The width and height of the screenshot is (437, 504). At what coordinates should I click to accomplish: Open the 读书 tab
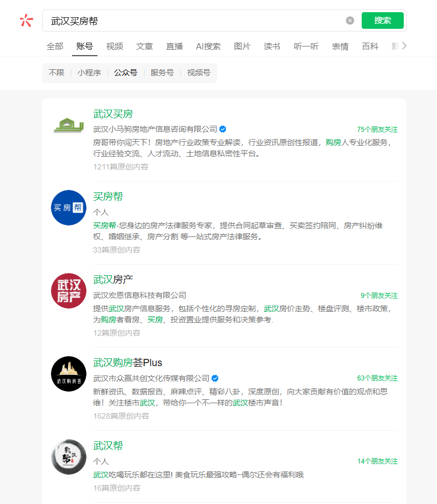pyautogui.click(x=272, y=47)
